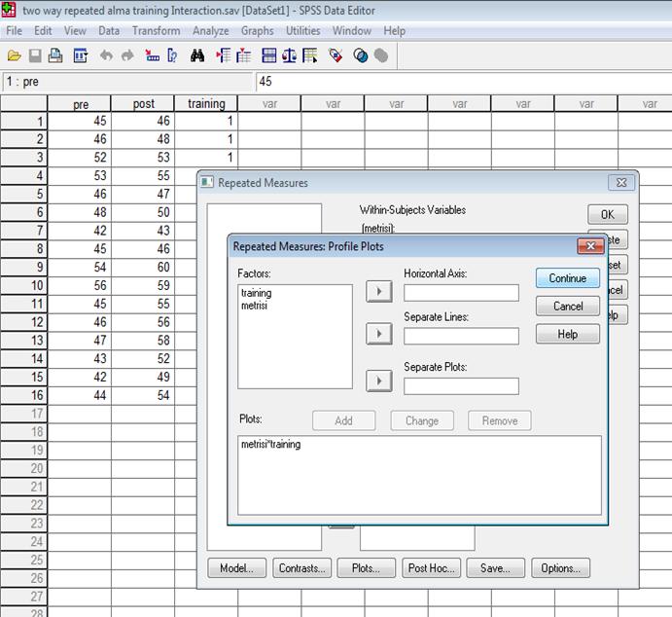Screen dimensions: 672x617
Task: Select row header number 9
Action: pos(24,267)
